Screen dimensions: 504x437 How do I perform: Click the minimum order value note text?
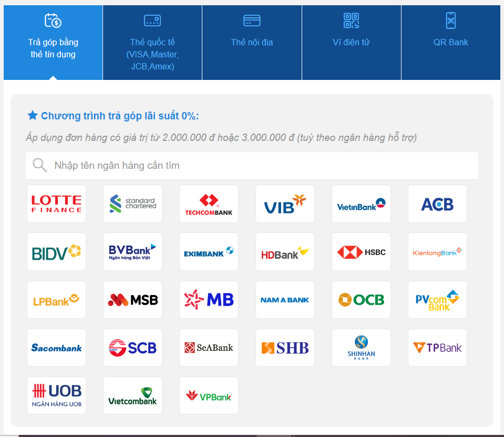221,138
